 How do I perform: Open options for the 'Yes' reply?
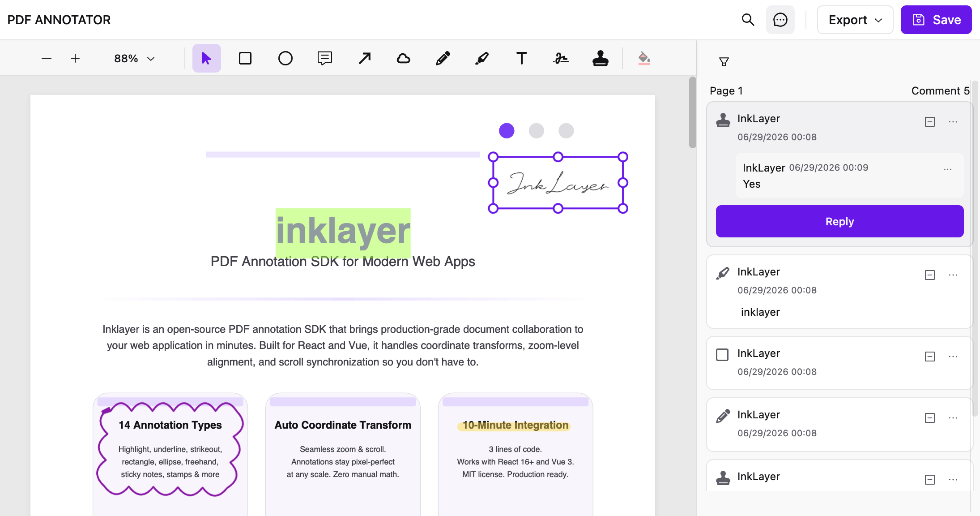[x=948, y=169]
